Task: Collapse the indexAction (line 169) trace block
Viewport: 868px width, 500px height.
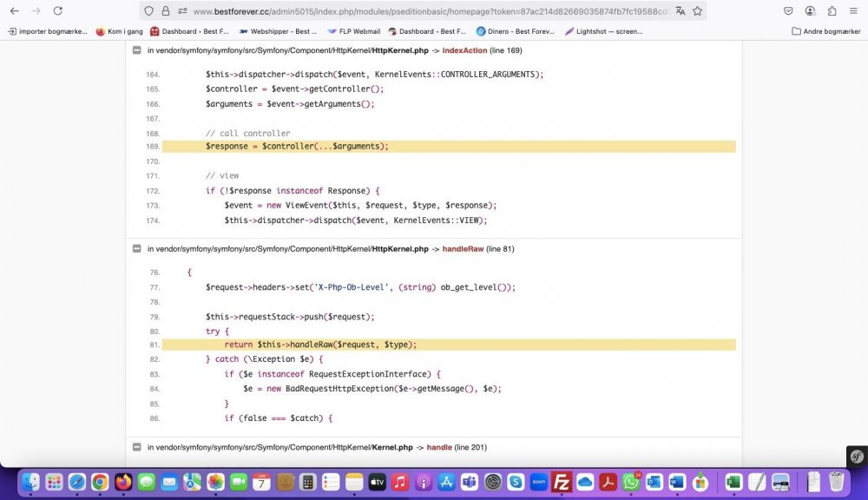Action: pyautogui.click(x=137, y=50)
